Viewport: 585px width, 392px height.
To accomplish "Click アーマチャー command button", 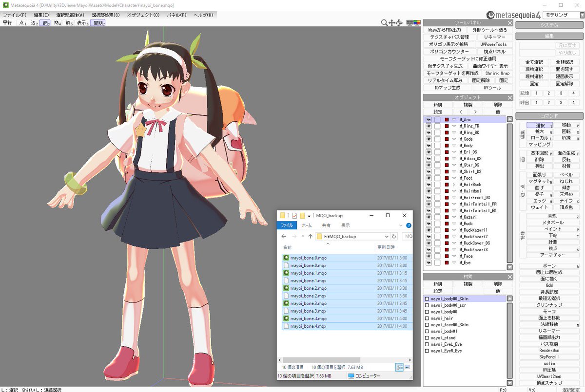I will pos(553,255).
